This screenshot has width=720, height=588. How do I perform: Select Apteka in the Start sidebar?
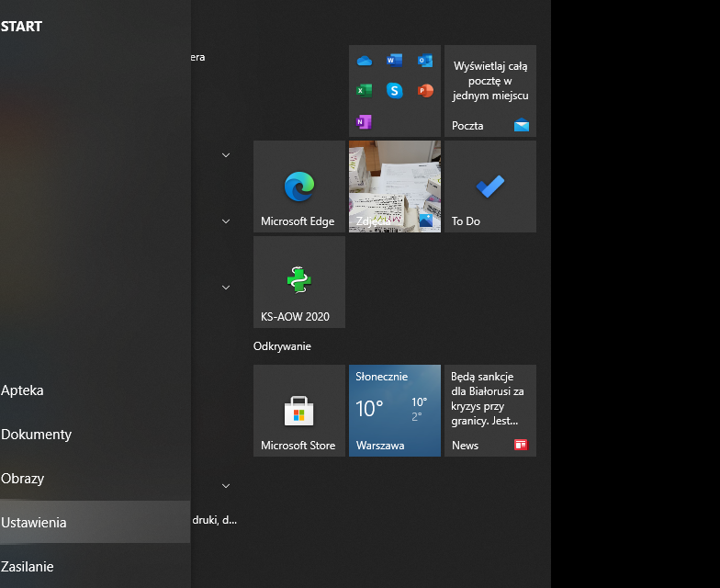click(96, 390)
